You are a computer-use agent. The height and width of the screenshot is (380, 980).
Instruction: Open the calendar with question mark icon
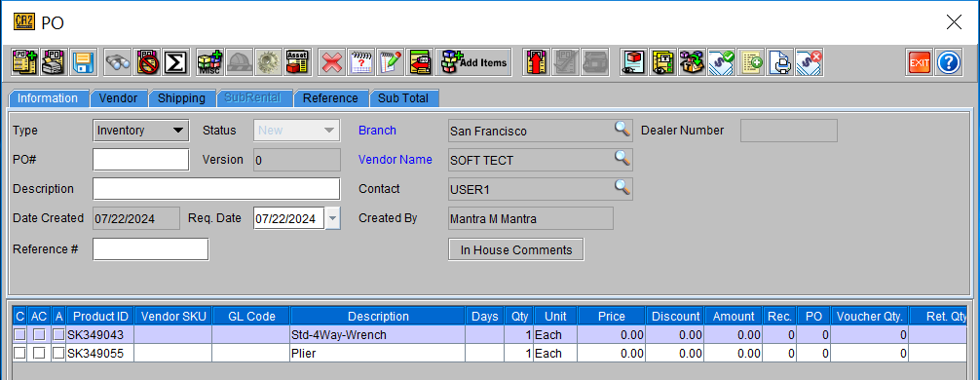(360, 62)
